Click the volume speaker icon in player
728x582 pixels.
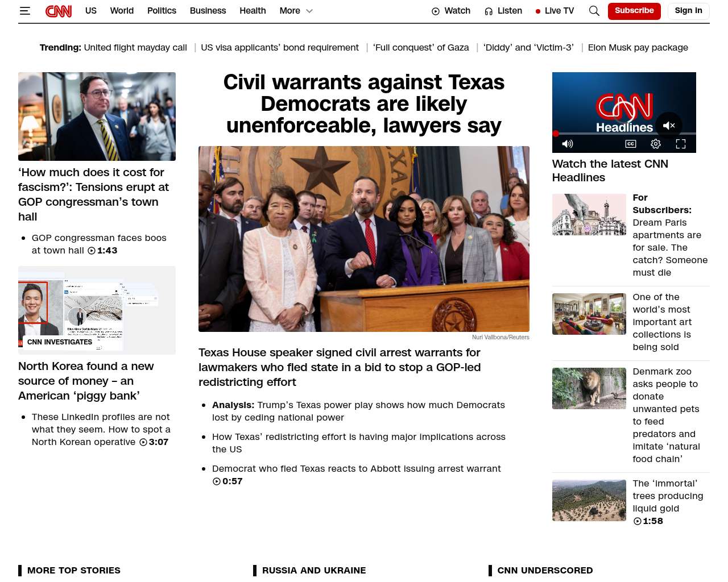tap(568, 144)
